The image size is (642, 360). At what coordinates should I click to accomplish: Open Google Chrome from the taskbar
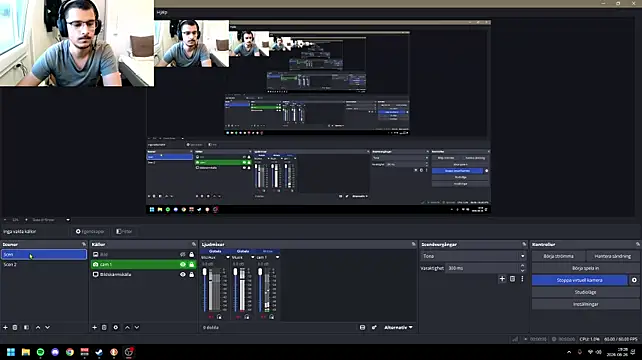(70, 352)
